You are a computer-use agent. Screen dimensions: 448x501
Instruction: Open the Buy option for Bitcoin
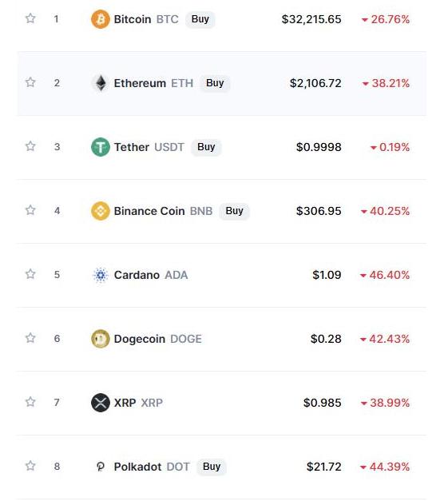pos(200,19)
